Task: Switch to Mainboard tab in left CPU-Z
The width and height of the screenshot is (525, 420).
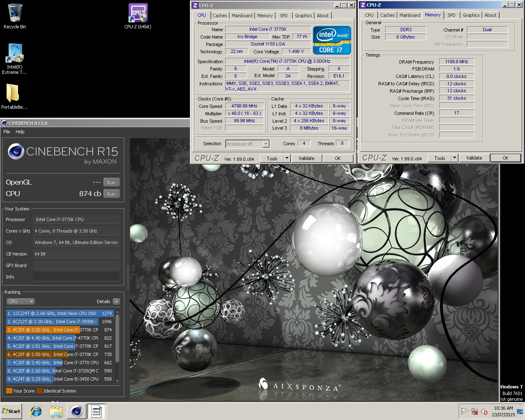Action: pyautogui.click(x=242, y=16)
